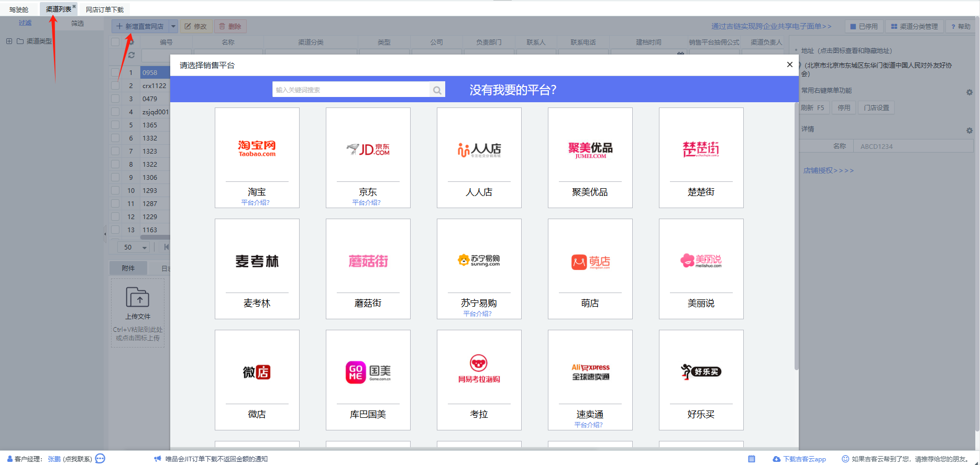Click the grid refresh icon

[x=131, y=55]
